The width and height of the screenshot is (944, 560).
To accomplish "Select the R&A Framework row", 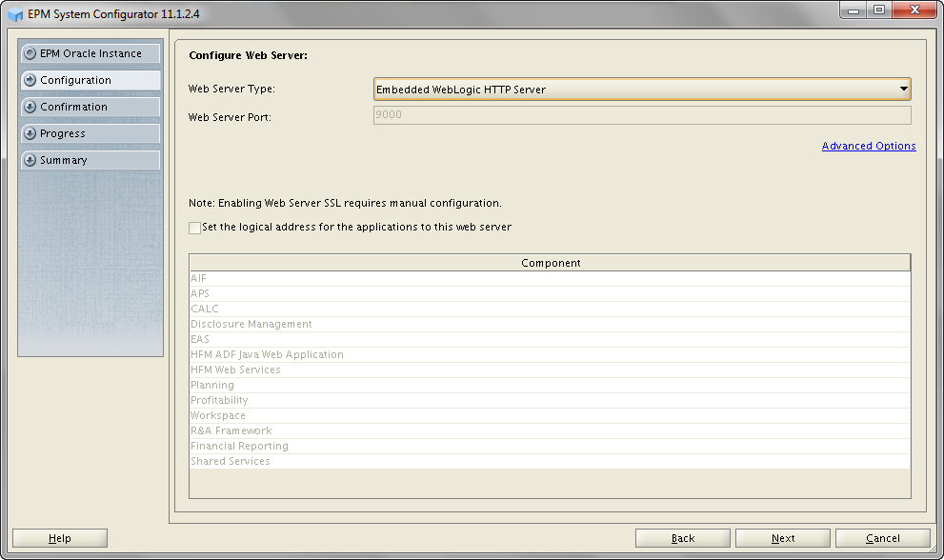I will click(550, 430).
